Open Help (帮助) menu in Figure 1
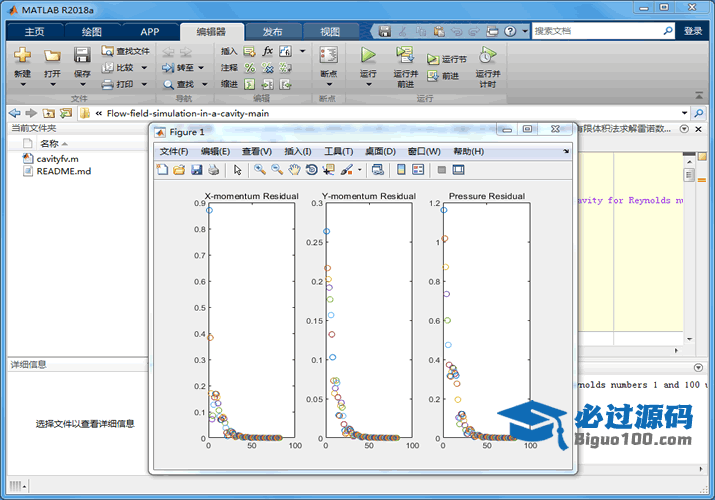This screenshot has height=500, width=715. click(468, 151)
